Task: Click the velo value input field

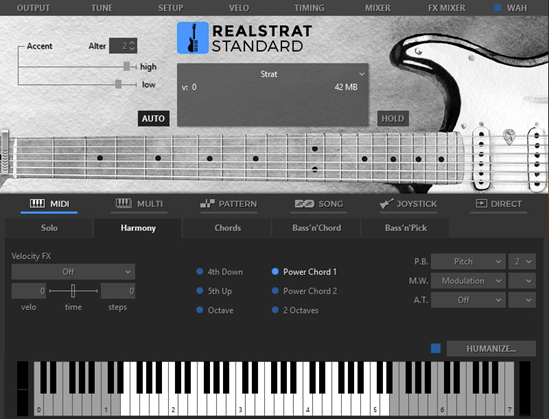Action: point(29,291)
